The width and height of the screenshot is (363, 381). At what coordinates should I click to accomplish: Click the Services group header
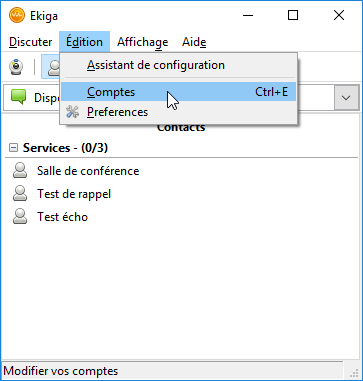65,148
